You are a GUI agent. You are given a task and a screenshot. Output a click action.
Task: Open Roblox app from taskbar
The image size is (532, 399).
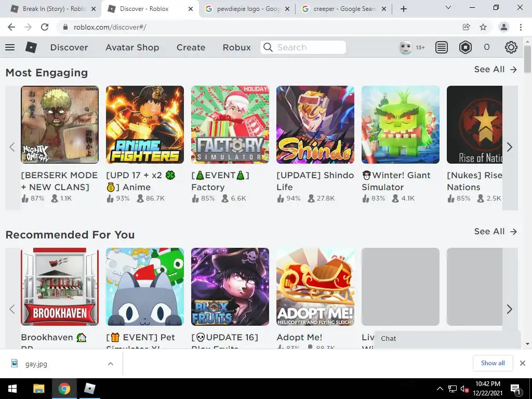[89, 389]
